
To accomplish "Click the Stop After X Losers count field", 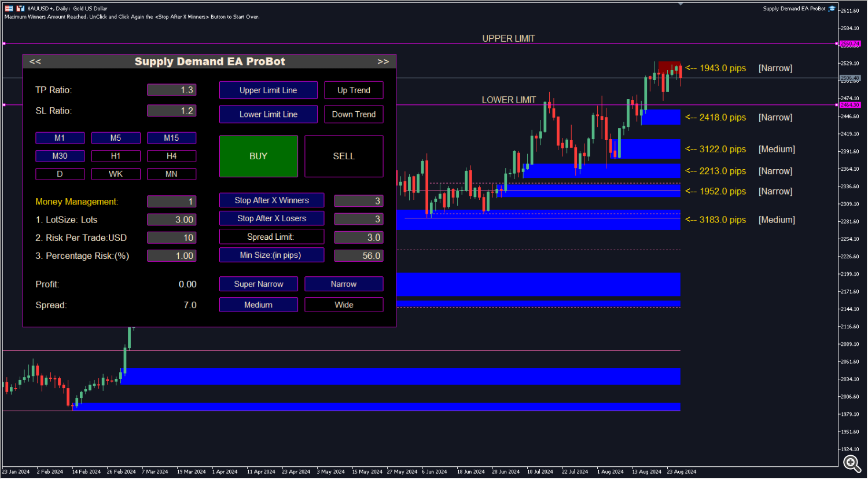I will pyautogui.click(x=359, y=219).
